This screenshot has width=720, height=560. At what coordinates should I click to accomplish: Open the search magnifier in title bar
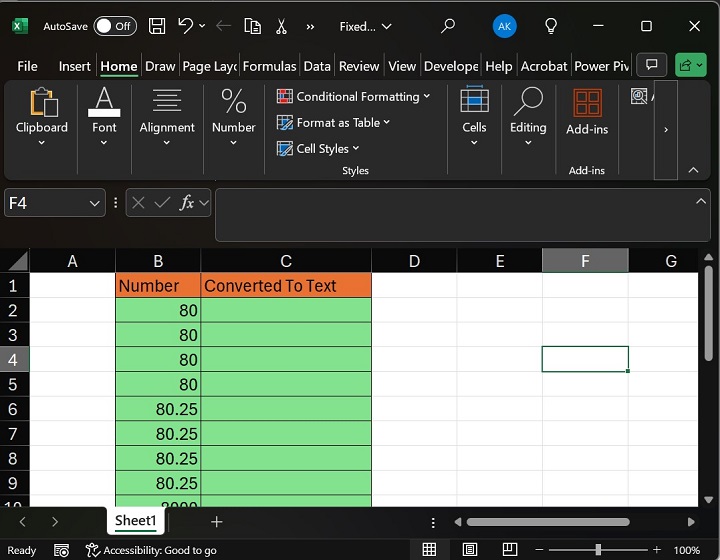click(x=448, y=26)
